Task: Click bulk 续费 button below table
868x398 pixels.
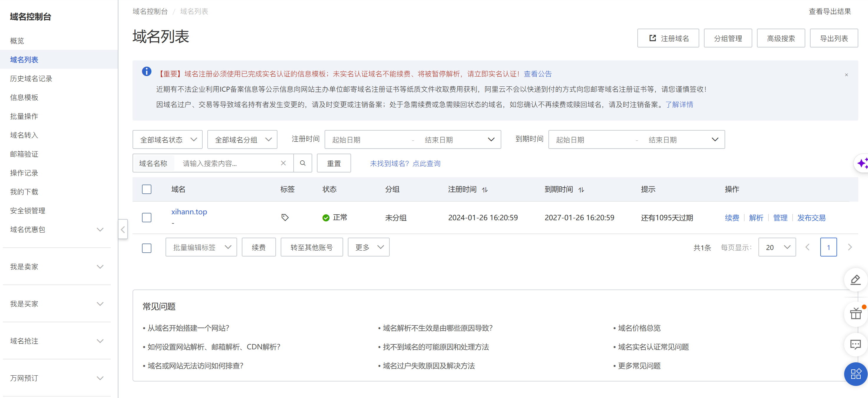Action: click(x=258, y=247)
